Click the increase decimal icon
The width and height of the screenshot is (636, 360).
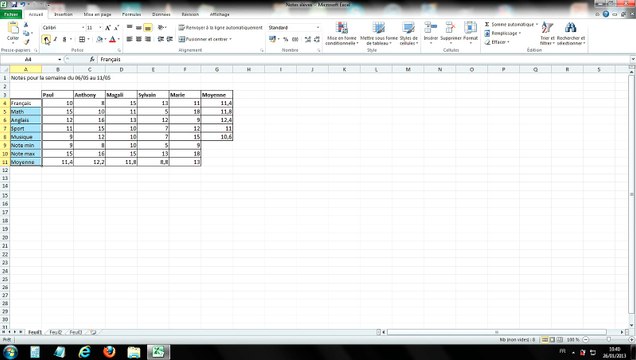(308, 39)
